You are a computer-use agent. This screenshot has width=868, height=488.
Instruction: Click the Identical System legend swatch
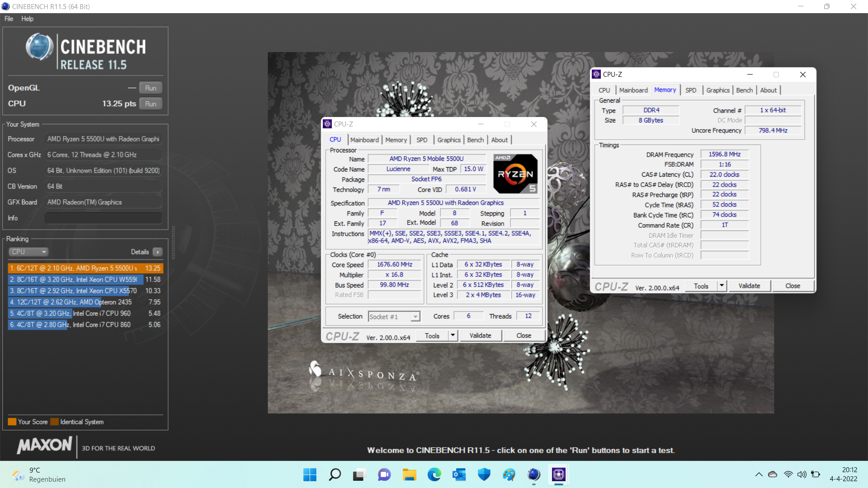pyautogui.click(x=55, y=422)
